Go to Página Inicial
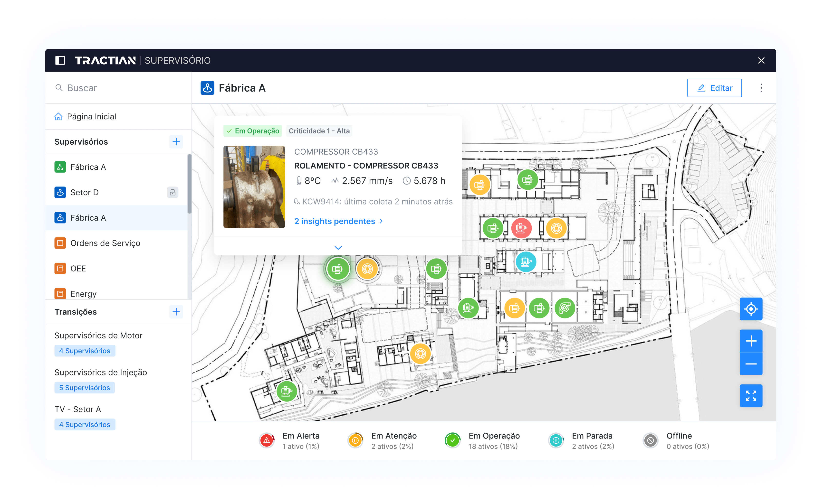824x504 pixels. click(x=91, y=117)
